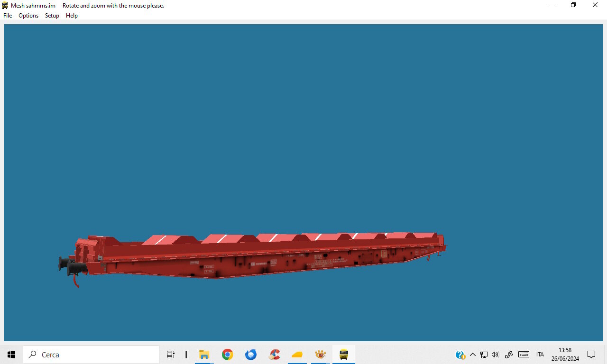Screen dimensions: 607x364
Task: Click the help question mark tray icon
Action: coord(460,355)
